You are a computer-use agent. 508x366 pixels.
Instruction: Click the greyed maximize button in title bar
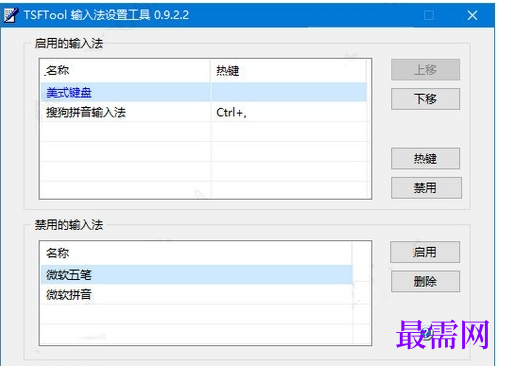pos(429,15)
